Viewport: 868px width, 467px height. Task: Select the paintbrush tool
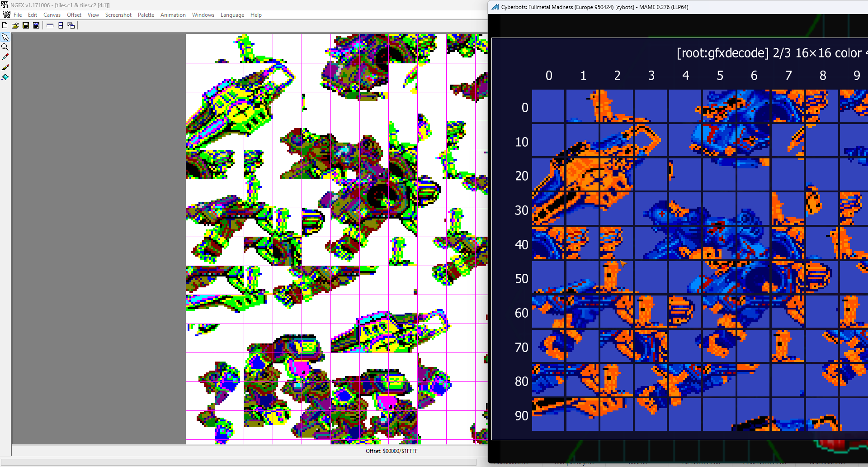(5, 67)
